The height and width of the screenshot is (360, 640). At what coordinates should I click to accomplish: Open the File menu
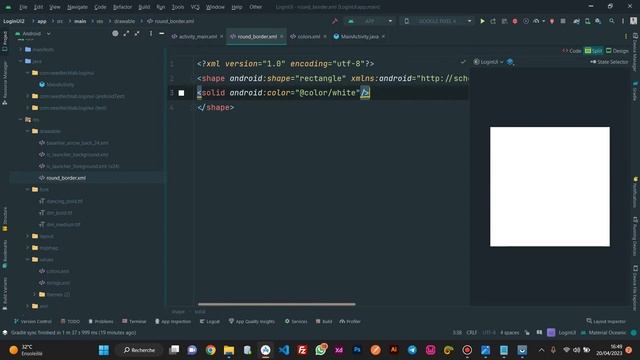[x=23, y=7]
